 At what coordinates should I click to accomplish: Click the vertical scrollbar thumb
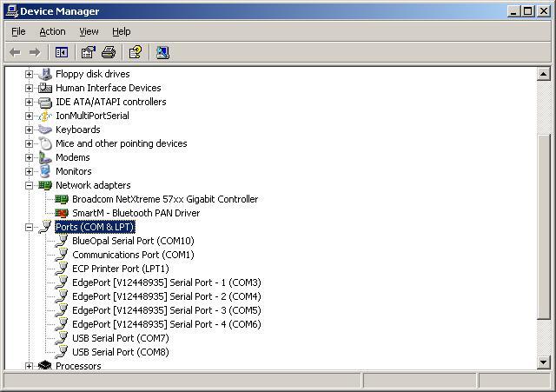(x=543, y=227)
